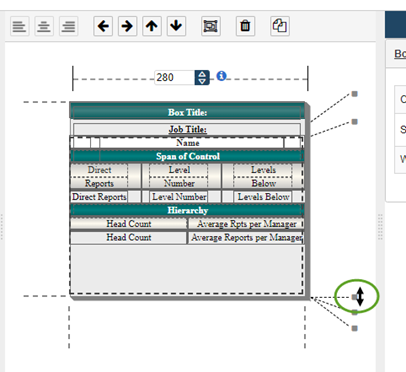
Task: Select the Name field in box
Action: 192,143
